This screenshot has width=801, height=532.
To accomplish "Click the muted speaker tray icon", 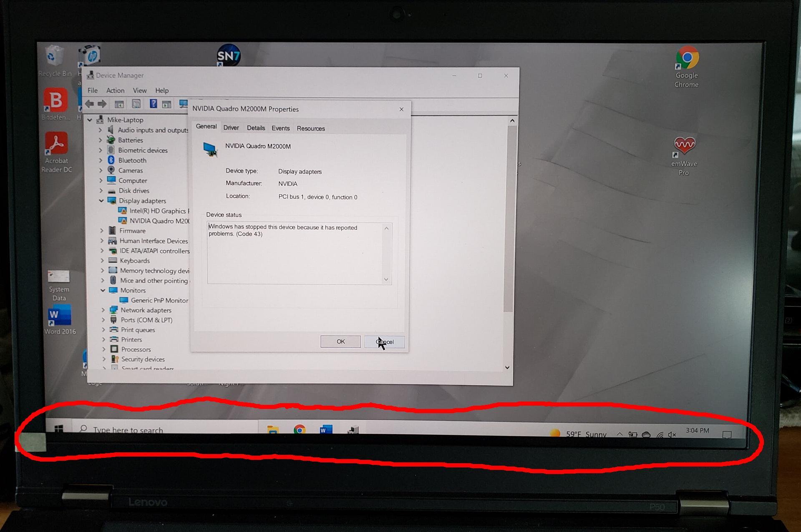I will click(x=672, y=434).
